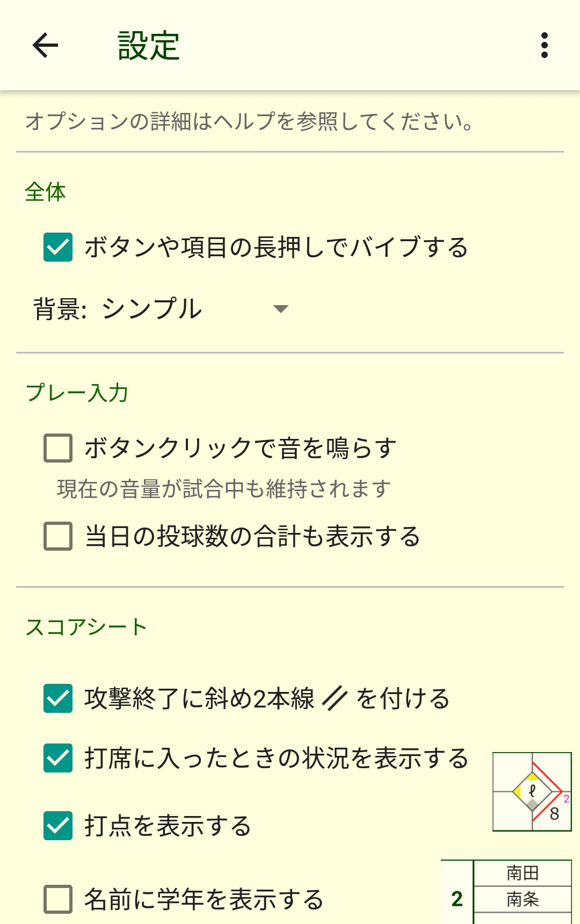Tap the 南条 name cell preview
Viewport: 580px width, 924px height.
[522, 899]
